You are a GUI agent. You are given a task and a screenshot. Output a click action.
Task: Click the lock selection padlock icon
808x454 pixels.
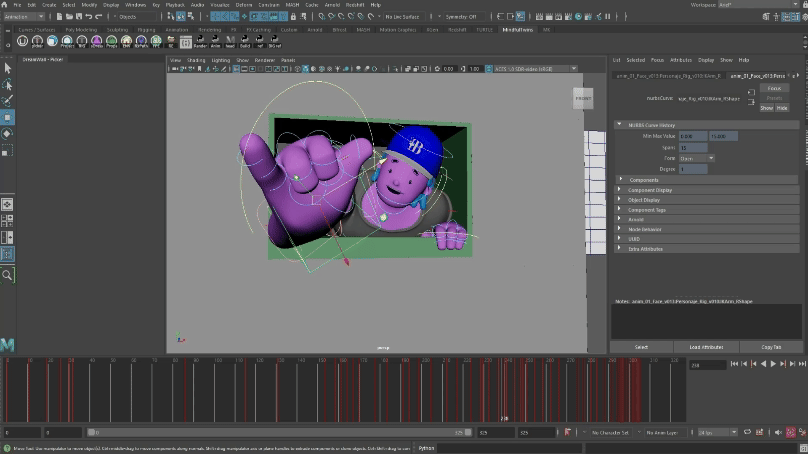point(293,16)
